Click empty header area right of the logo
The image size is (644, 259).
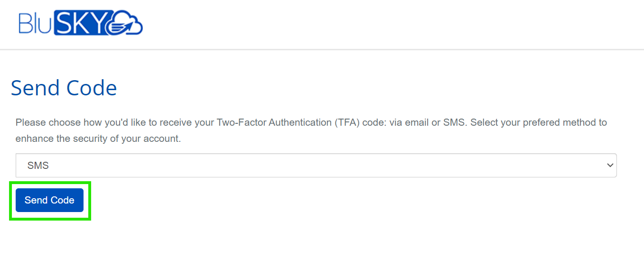point(380,24)
